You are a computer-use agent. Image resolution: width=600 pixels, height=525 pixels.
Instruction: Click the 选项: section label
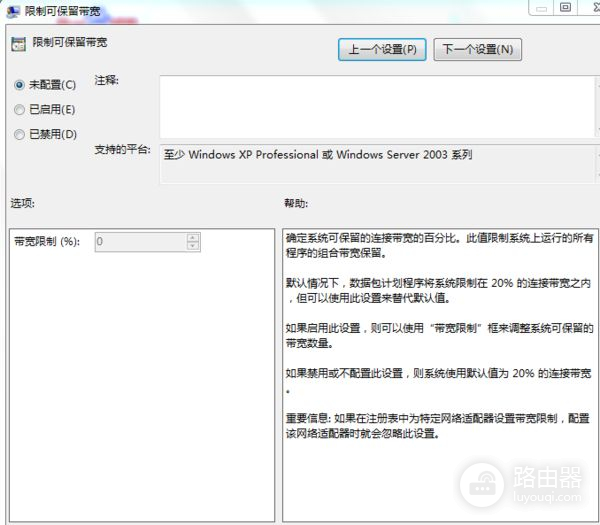pyautogui.click(x=22, y=203)
